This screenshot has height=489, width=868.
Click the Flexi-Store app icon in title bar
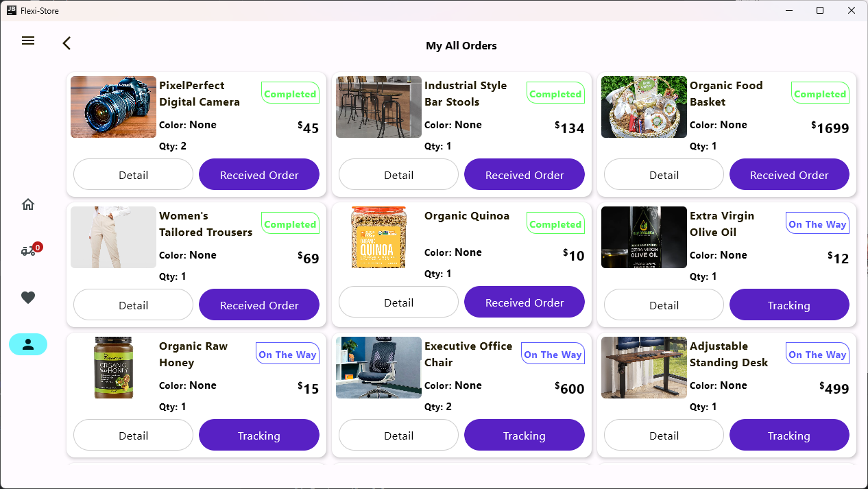(x=11, y=10)
